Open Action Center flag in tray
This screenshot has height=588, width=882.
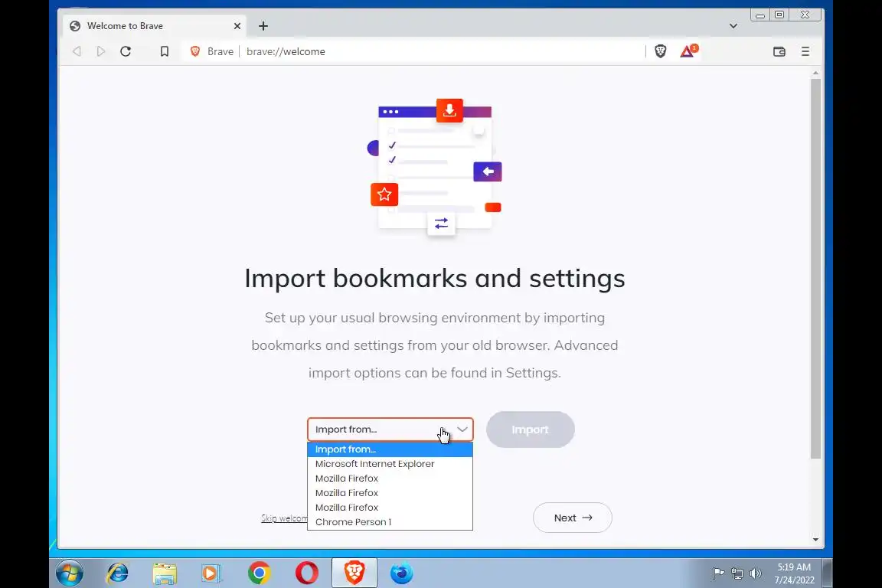(x=718, y=573)
